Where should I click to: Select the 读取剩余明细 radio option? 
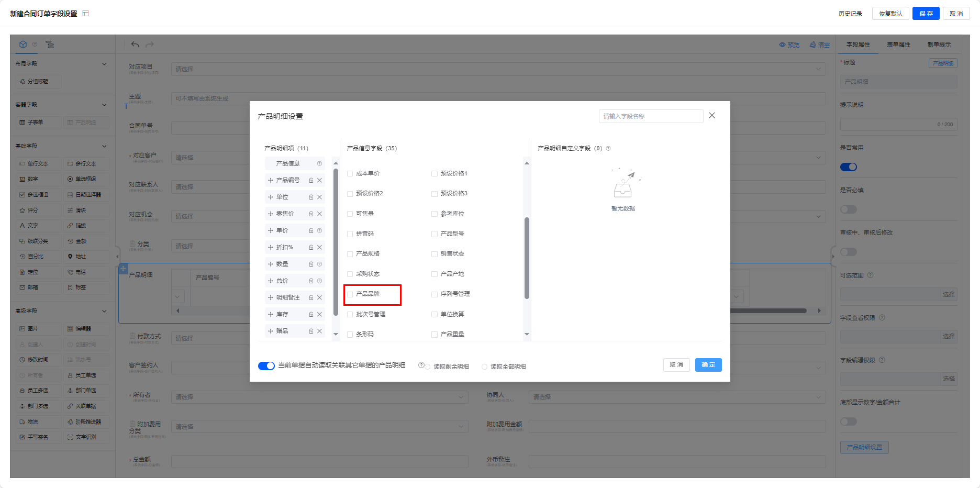[x=428, y=367]
